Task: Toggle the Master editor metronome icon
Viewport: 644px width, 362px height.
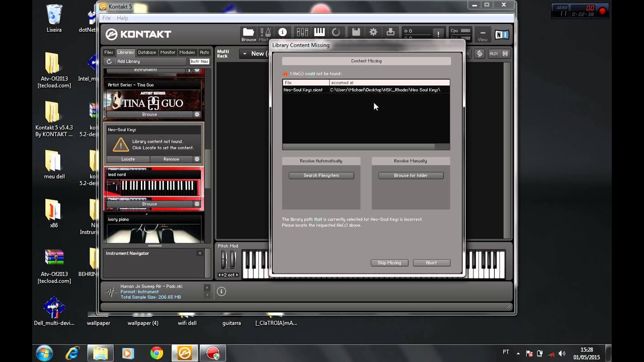Action: pyautogui.click(x=265, y=32)
